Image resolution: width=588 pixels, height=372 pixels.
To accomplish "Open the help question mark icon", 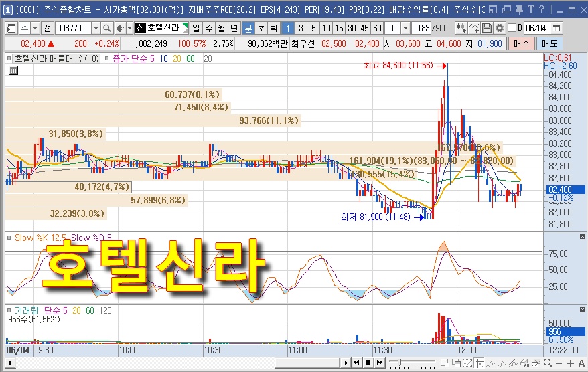I will pos(542,10).
